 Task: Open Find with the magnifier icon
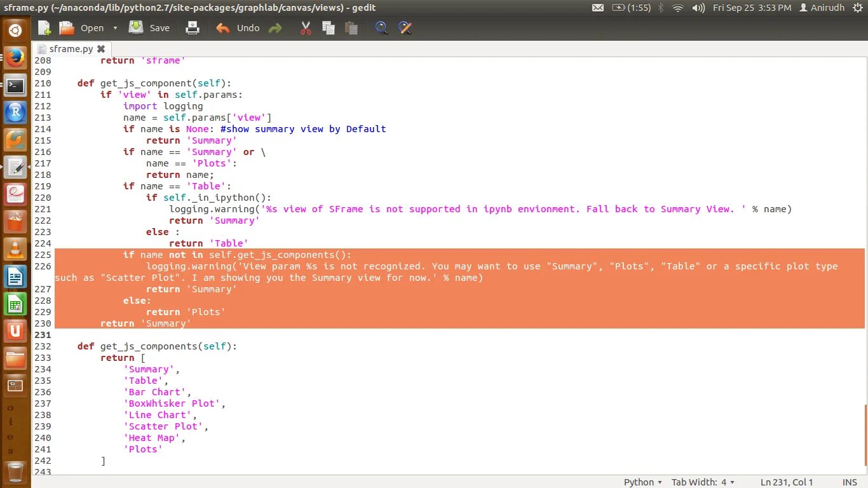tap(381, 28)
